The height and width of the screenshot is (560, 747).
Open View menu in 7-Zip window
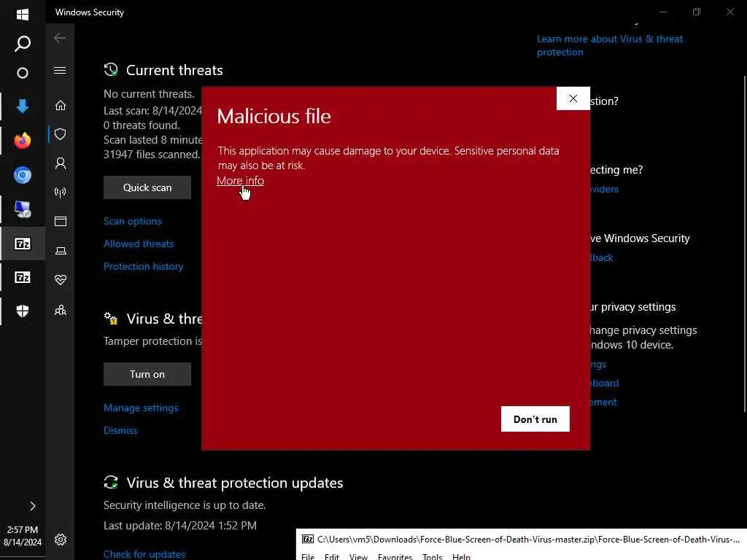[x=358, y=556]
